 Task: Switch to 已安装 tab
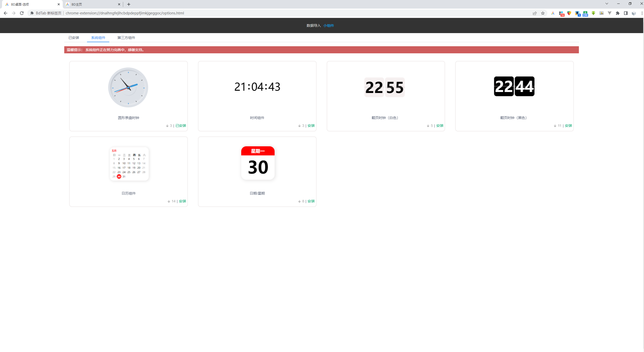tap(74, 38)
